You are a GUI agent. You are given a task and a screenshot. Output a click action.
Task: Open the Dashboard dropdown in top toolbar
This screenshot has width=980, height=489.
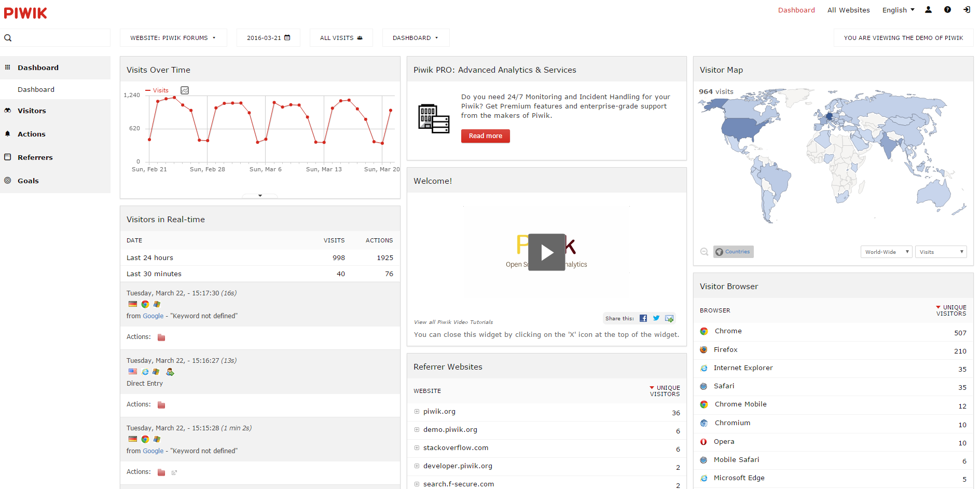pos(416,38)
